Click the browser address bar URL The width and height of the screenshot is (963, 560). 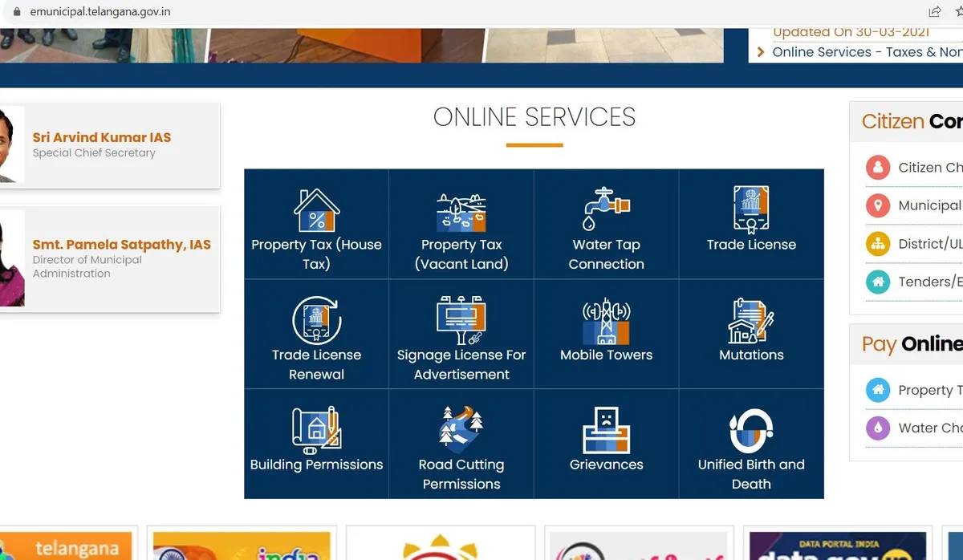[100, 12]
